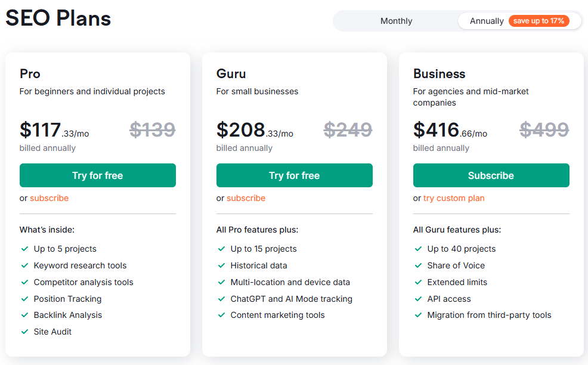Click checkmark next to Keyword research tools
Viewport: 588px width, 365px height.
tap(24, 265)
